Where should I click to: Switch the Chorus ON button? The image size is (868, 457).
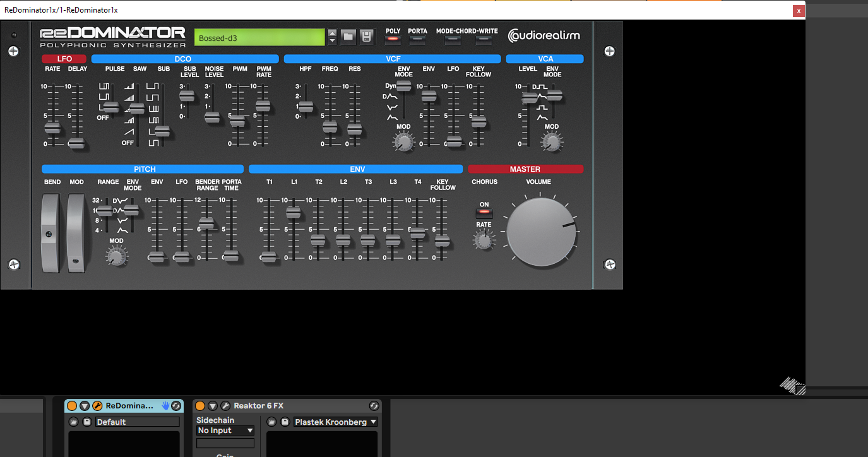click(484, 212)
